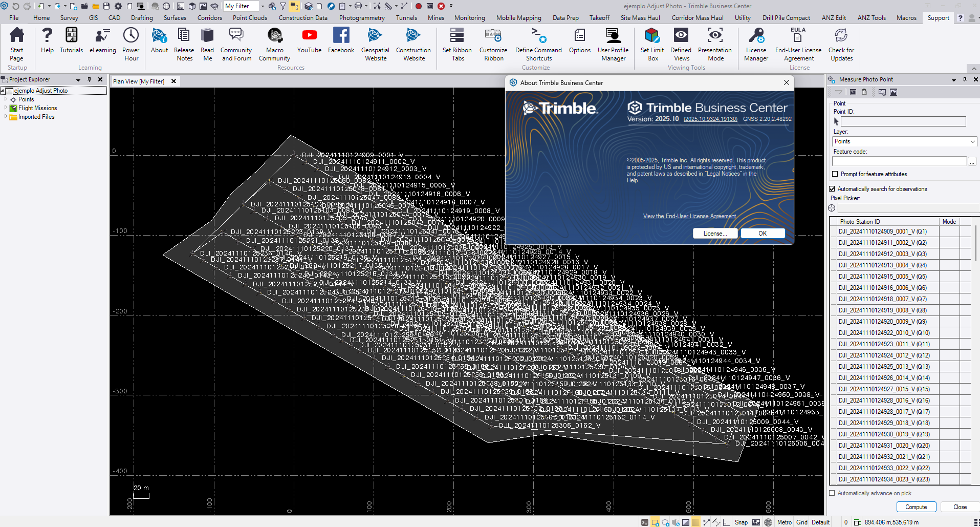Viewport: 980px width, 527px height.
Task: Click the save icon in quick access toolbar
Action: pyautogui.click(x=106, y=6)
